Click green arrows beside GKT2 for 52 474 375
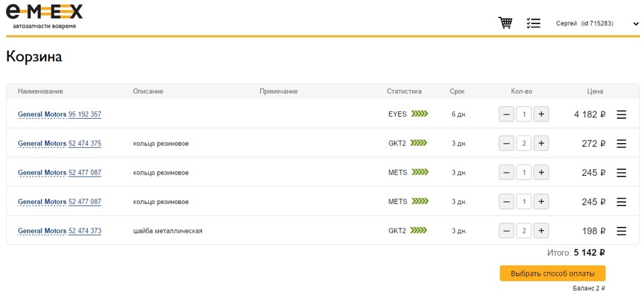This screenshot has height=294, width=644. click(x=419, y=143)
